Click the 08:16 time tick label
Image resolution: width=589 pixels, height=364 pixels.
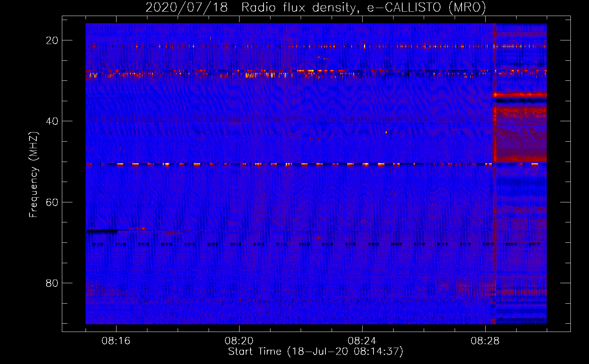pos(116,341)
